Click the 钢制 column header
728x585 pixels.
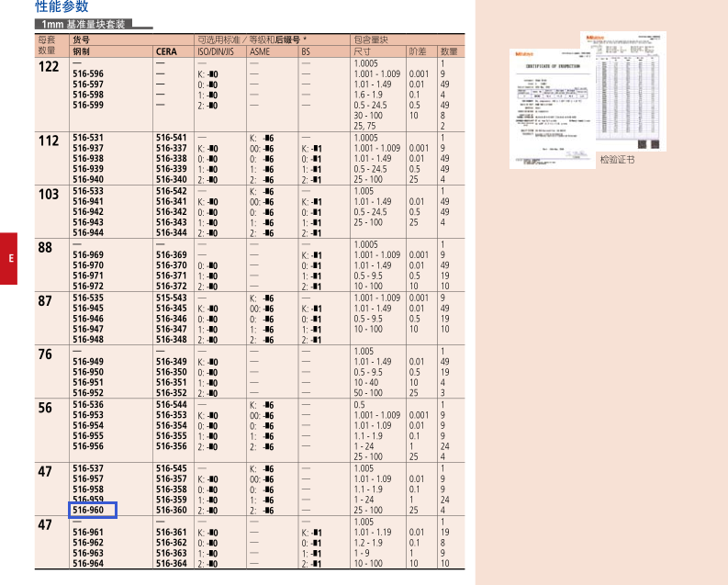click(x=81, y=51)
